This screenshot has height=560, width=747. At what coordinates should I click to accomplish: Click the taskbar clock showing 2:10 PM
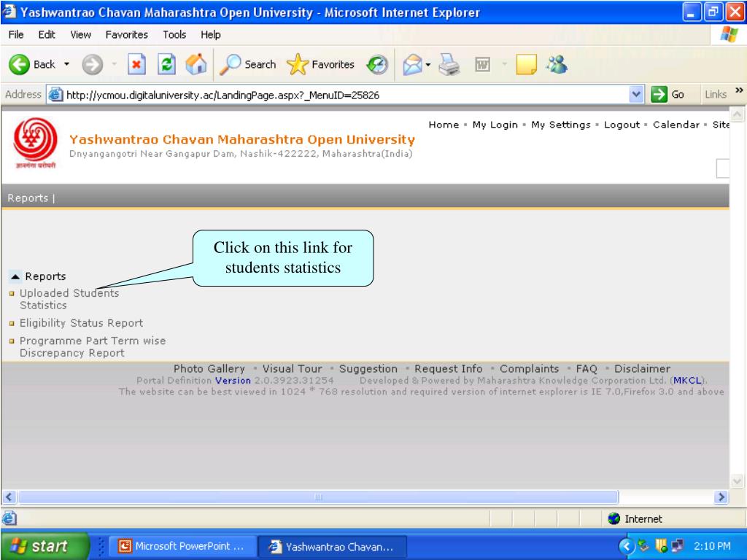pos(712,546)
